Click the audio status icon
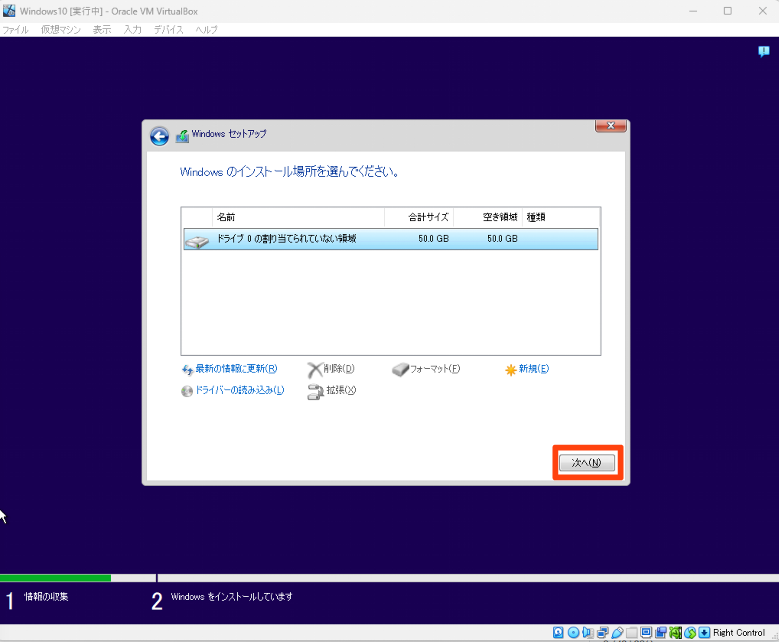The width and height of the screenshot is (779, 642). [x=588, y=633]
